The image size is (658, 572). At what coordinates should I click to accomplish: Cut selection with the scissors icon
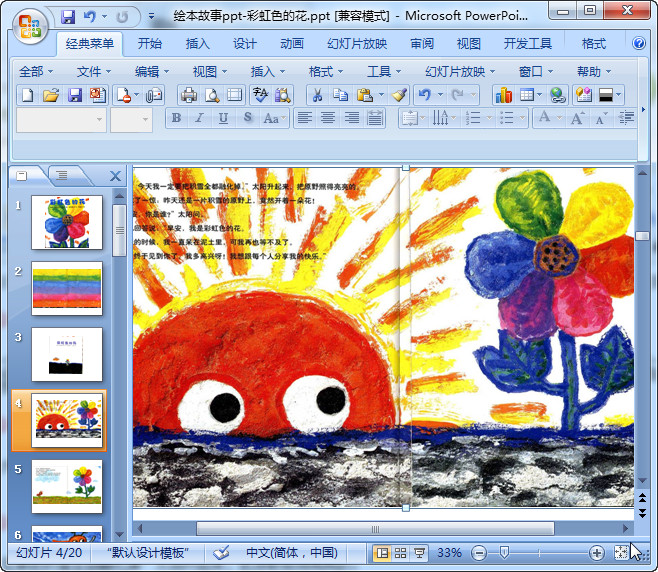[317, 95]
